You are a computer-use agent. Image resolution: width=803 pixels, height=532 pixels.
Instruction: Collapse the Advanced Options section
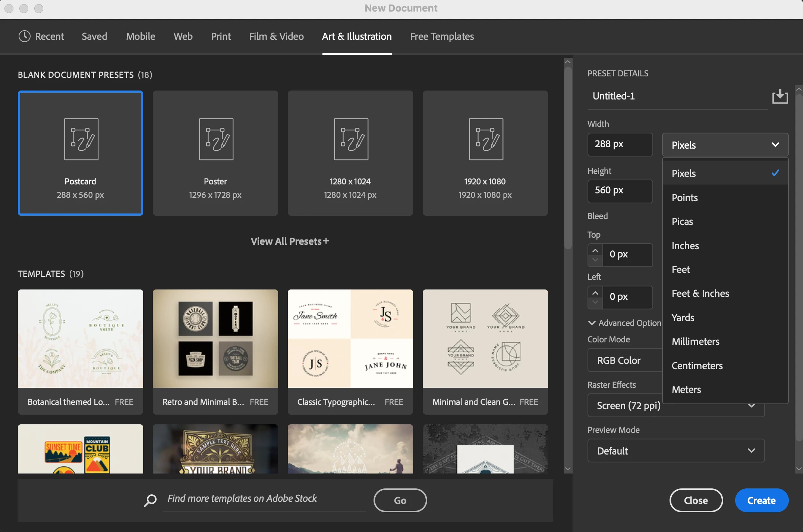(x=592, y=323)
